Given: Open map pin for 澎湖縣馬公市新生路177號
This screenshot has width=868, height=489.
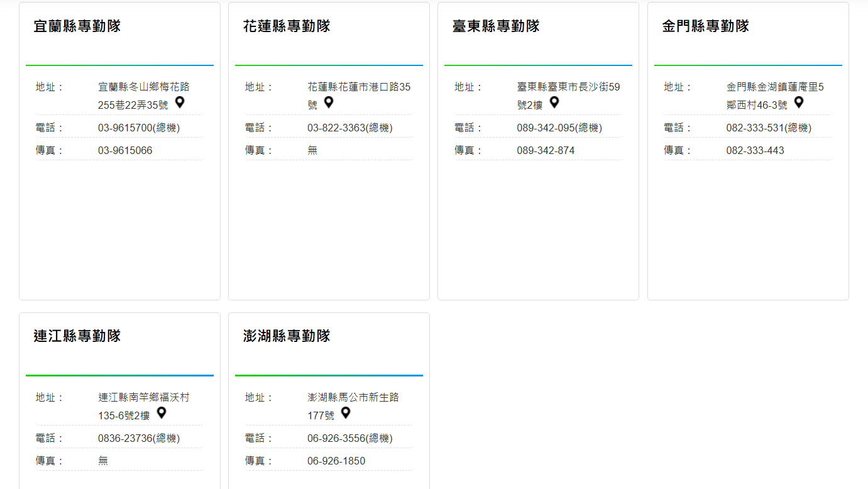Looking at the screenshot, I should 345,413.
